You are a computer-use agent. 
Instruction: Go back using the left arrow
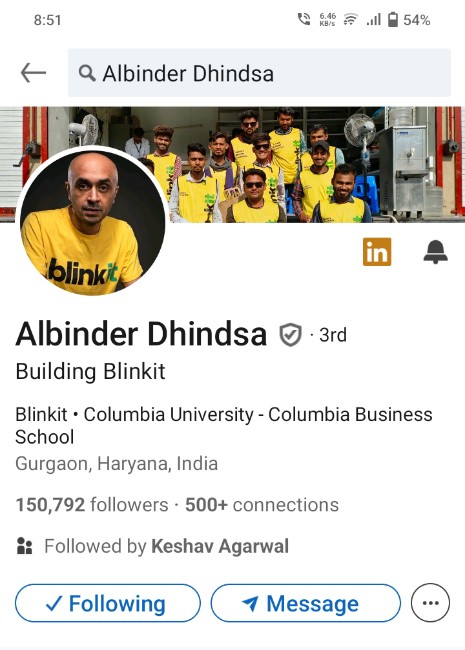[x=33, y=73]
